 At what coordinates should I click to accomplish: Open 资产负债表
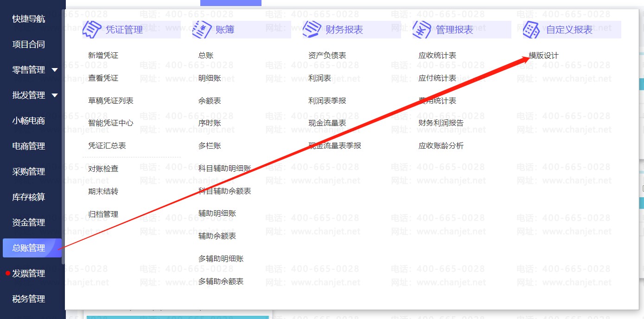pos(327,56)
